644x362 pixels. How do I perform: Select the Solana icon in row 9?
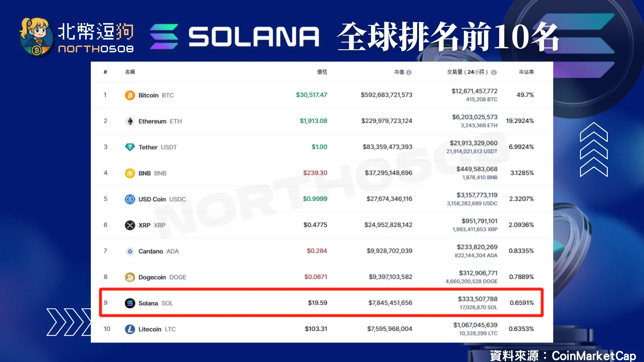[x=130, y=303]
